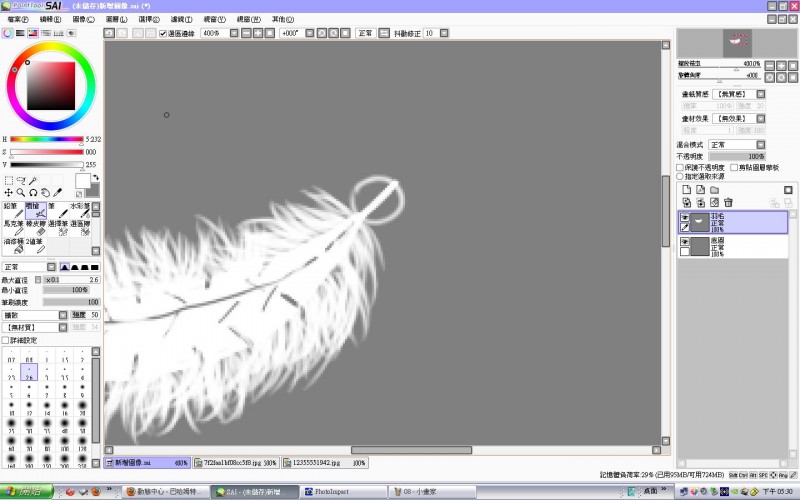800x500 pixels.
Task: Select the Eraser (橡皮擦) tool
Action: pos(36,228)
